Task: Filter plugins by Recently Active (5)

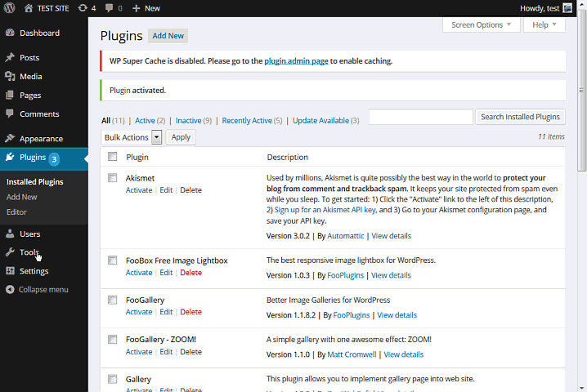Action: point(252,120)
